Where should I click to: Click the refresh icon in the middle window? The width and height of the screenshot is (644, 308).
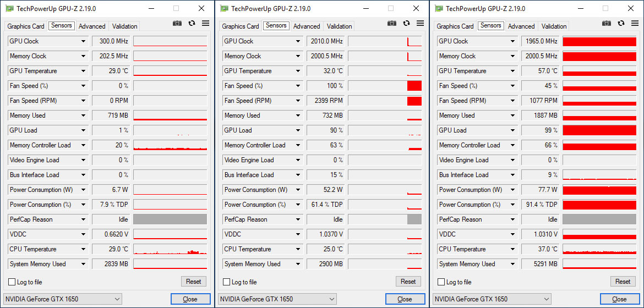pos(406,23)
